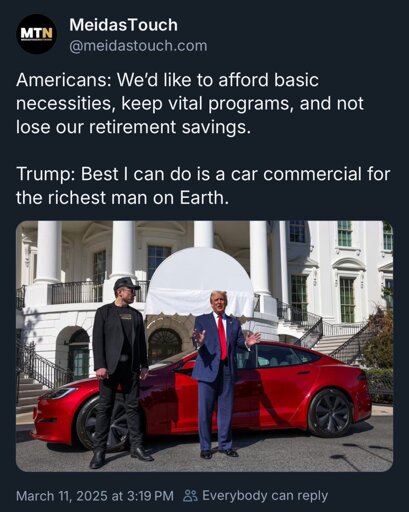Click the upper-right window in the photo
The image size is (409, 512).
coord(387,236)
